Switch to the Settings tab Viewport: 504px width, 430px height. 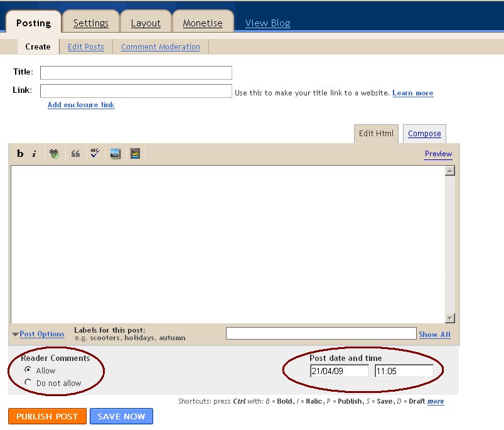coord(90,23)
